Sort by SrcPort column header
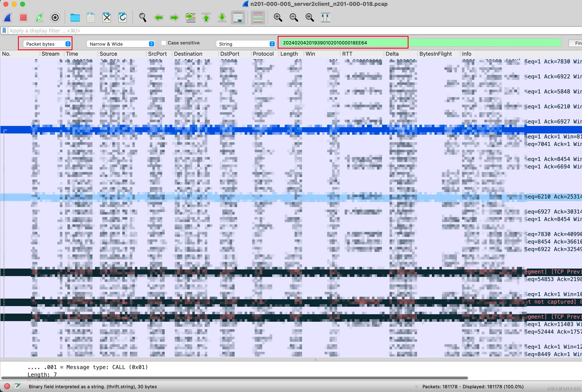 [x=159, y=54]
